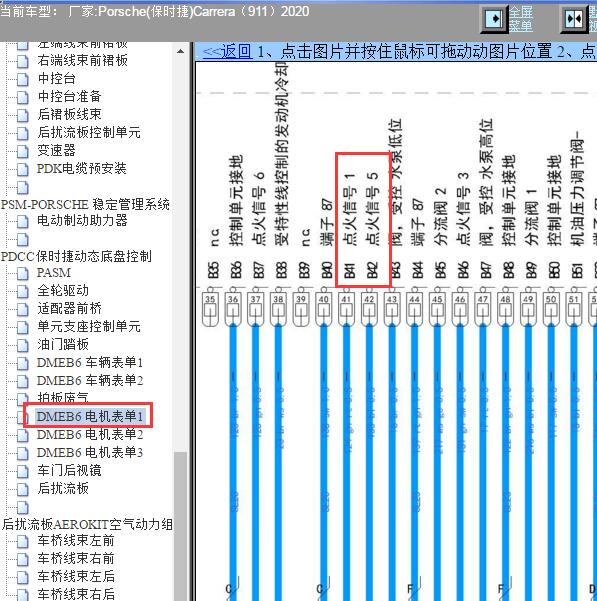Click page icon beside 油门踏板

coord(23,345)
